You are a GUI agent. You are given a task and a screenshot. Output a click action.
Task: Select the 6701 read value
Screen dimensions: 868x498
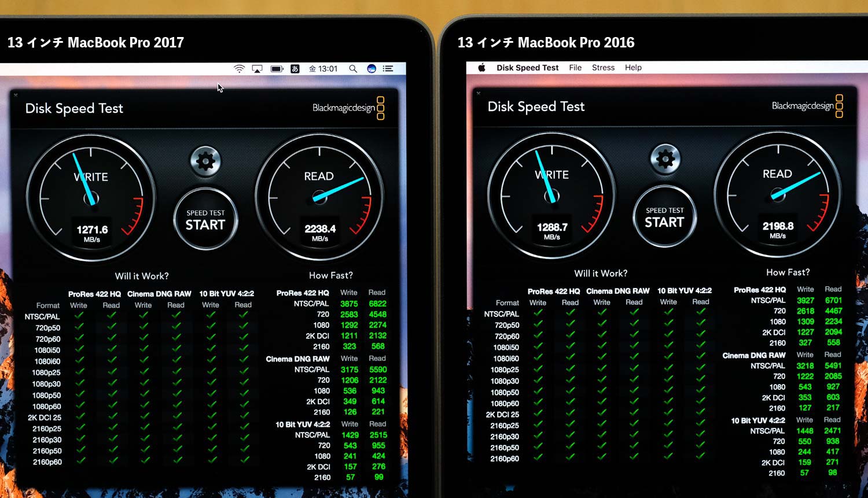(x=833, y=300)
